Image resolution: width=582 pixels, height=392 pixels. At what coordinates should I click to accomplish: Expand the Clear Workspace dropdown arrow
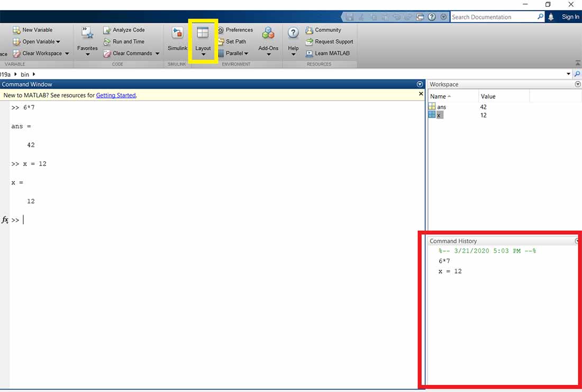click(67, 53)
